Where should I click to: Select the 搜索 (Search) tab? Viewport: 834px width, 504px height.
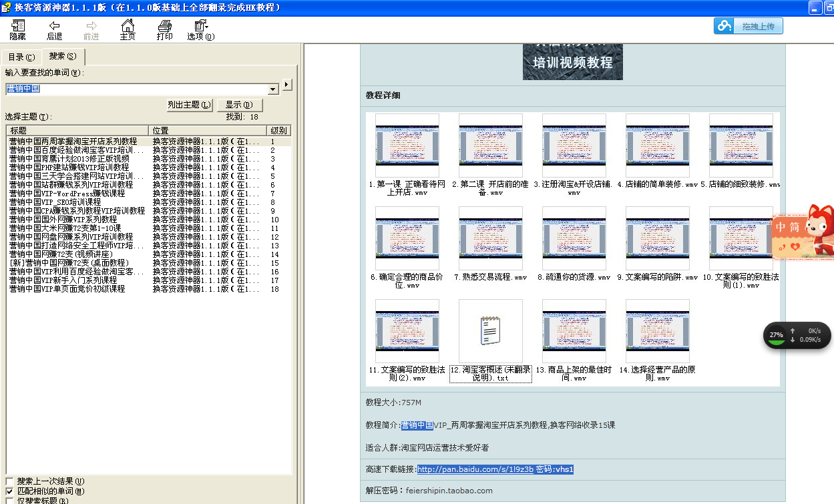click(63, 56)
